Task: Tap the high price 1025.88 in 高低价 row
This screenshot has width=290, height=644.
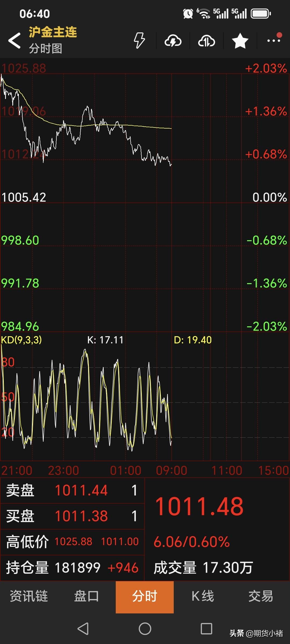Action: click(74, 542)
